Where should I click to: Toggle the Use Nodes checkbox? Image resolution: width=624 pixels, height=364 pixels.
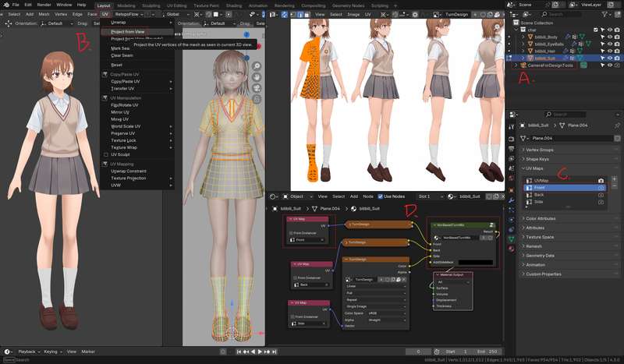coord(380,196)
